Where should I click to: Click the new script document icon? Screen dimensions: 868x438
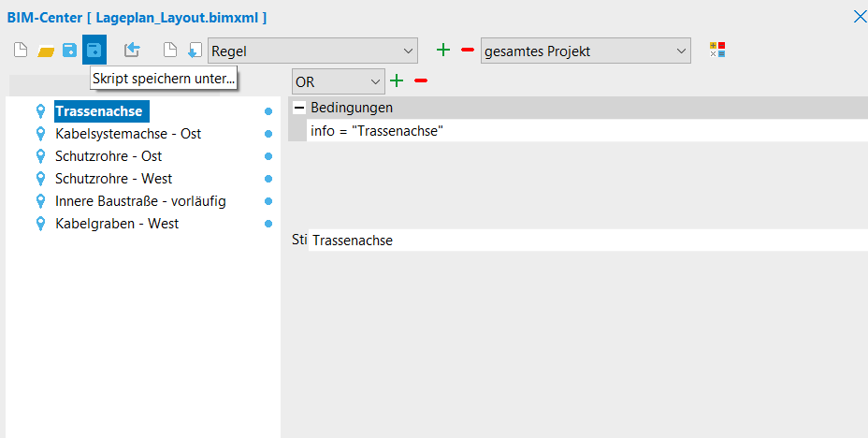(x=21, y=51)
